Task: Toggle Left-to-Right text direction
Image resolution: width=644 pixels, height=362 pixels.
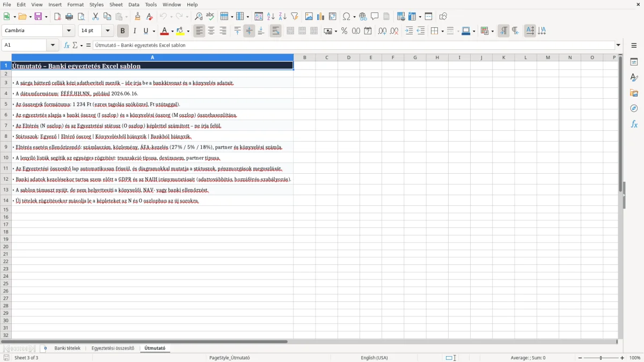Action: [503, 31]
